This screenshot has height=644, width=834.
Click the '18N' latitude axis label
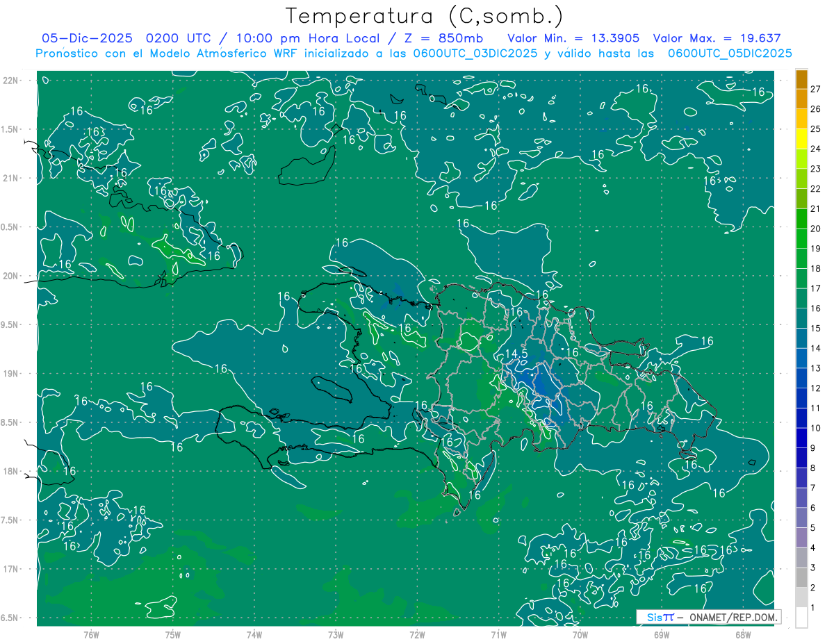coord(9,471)
